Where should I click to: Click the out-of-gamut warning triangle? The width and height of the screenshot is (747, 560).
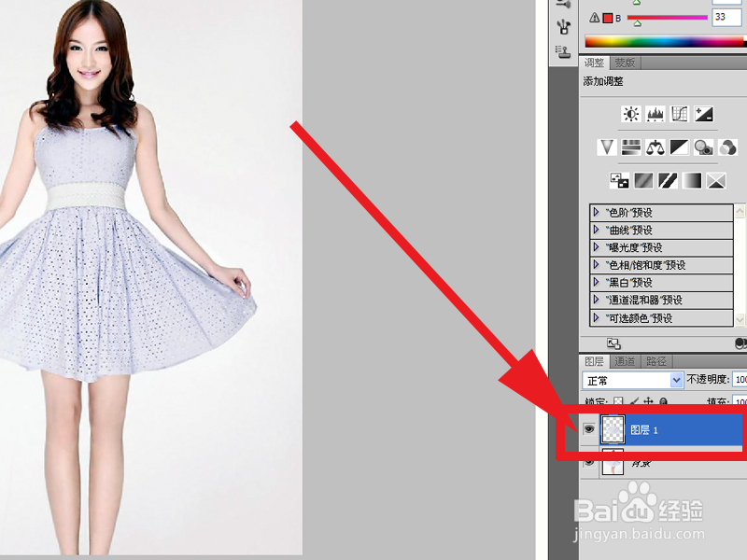[x=594, y=18]
